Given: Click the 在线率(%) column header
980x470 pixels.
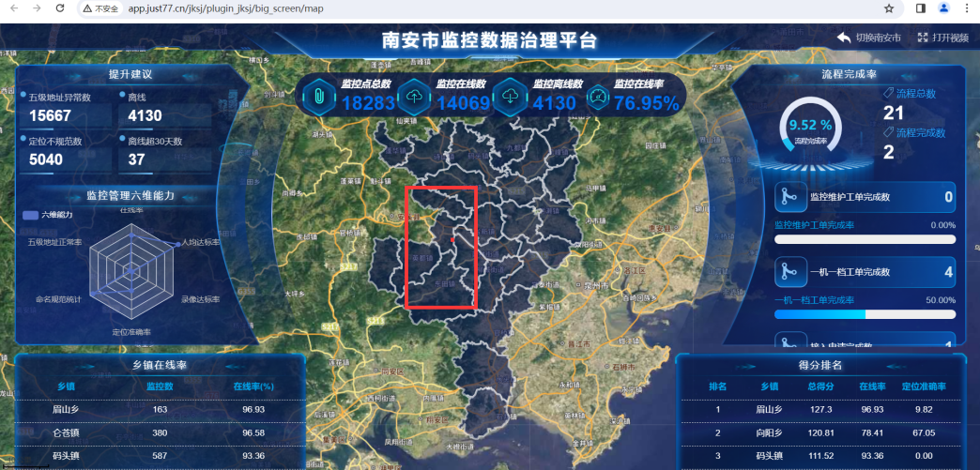Looking at the screenshot, I should coord(253,387).
